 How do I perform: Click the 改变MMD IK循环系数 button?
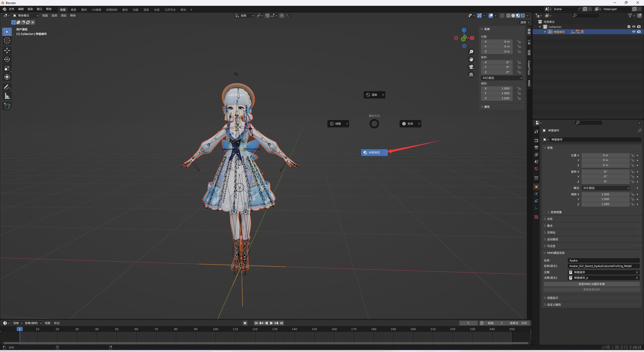[x=591, y=284]
